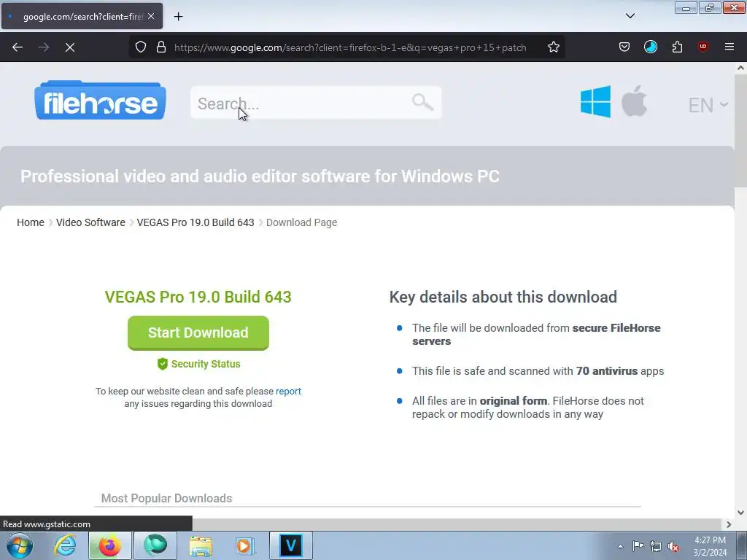Click the Most Popular Downloads heading
The width and height of the screenshot is (747, 560).
click(x=167, y=498)
